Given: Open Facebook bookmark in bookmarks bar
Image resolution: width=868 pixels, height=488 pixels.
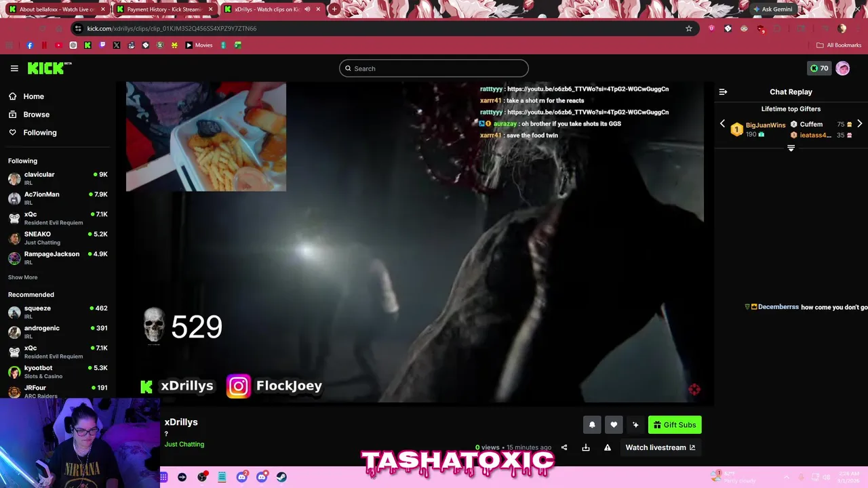Looking at the screenshot, I should click(x=30, y=45).
